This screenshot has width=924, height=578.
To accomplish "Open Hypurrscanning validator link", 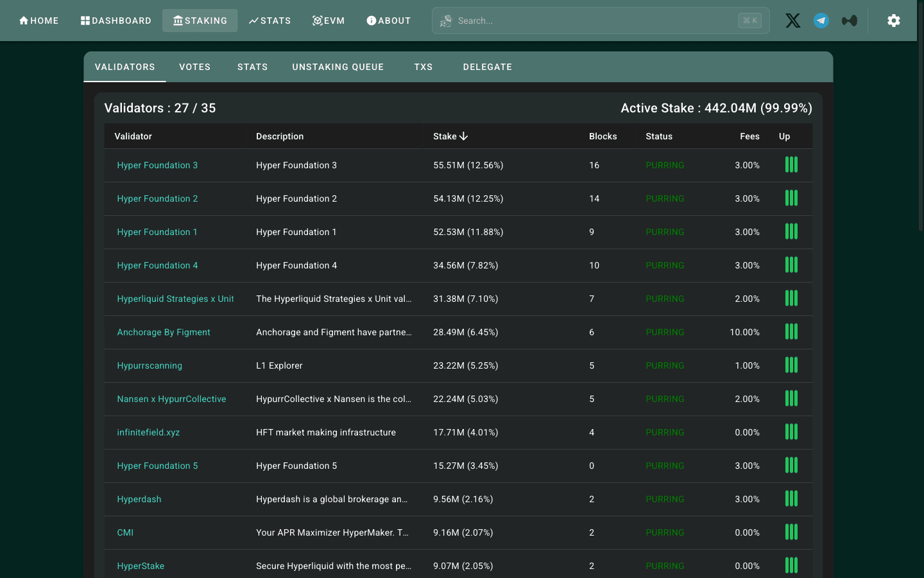I will pos(150,365).
